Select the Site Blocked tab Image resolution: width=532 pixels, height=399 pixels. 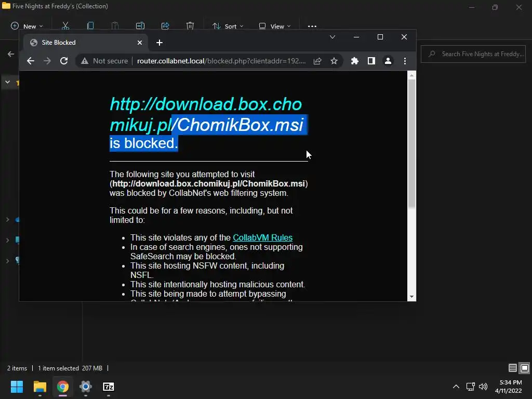pyautogui.click(x=86, y=43)
